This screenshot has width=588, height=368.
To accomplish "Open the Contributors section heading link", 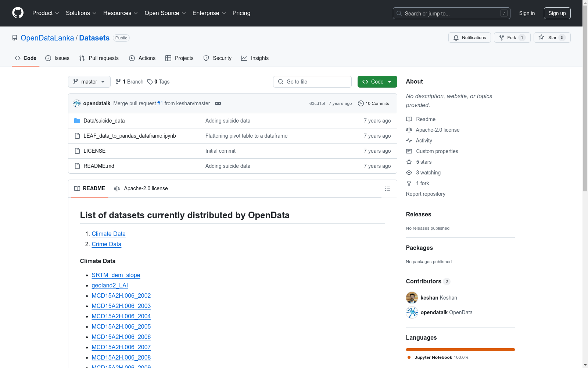I will [x=428, y=281].
